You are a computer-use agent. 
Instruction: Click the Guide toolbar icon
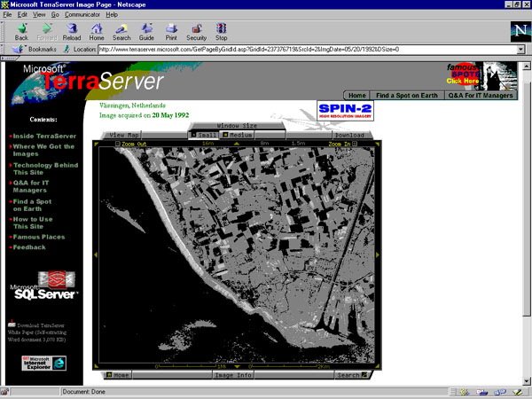(146, 31)
